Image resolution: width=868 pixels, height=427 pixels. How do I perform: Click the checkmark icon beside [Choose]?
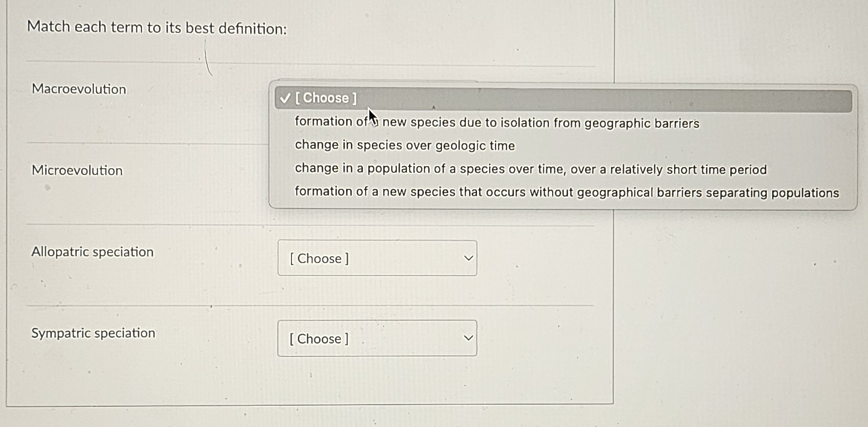coord(286,98)
